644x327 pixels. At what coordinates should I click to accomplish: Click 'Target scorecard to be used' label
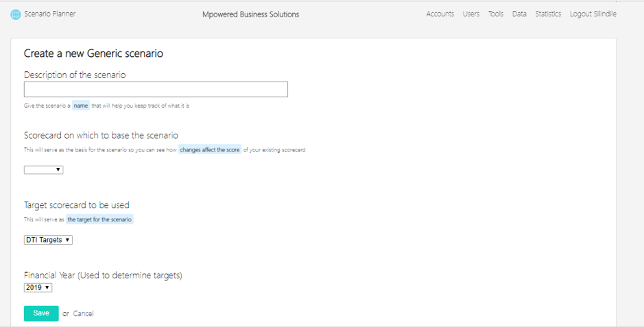pos(76,205)
